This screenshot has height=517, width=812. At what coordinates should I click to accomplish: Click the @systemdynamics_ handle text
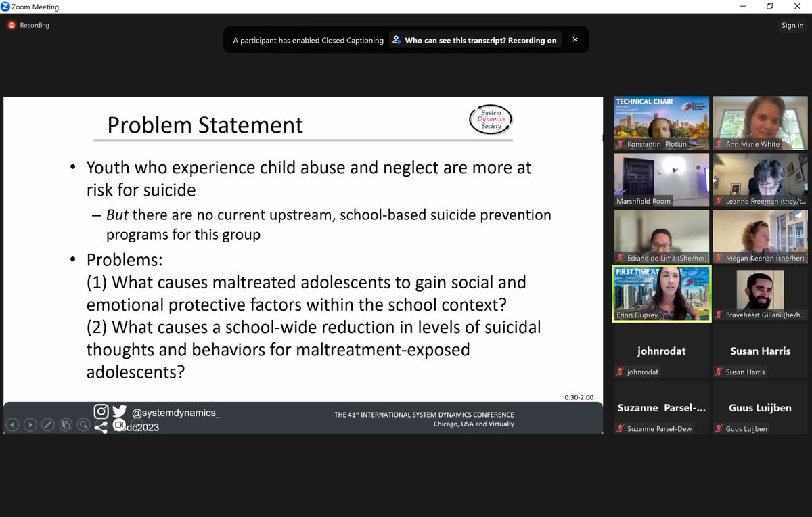pos(177,411)
